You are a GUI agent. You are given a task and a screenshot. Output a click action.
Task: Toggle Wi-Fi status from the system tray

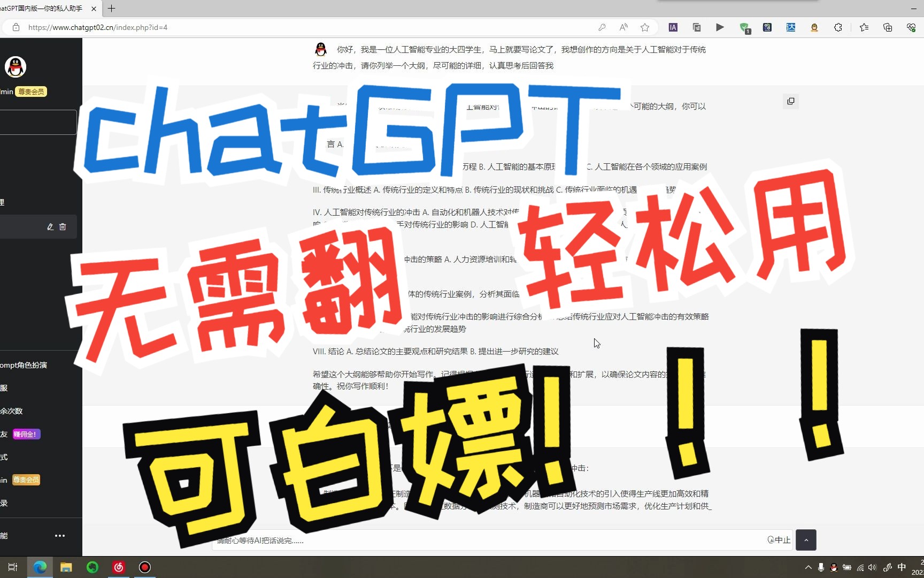click(x=860, y=567)
